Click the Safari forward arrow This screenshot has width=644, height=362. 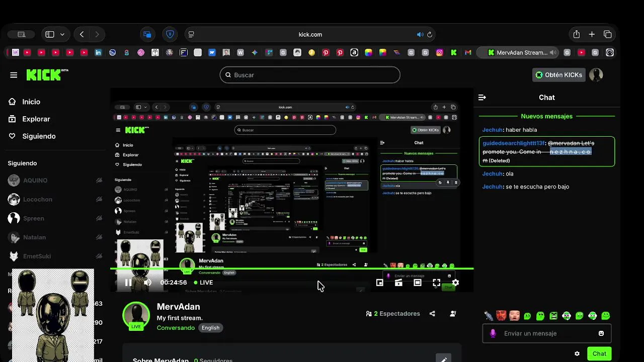click(97, 34)
